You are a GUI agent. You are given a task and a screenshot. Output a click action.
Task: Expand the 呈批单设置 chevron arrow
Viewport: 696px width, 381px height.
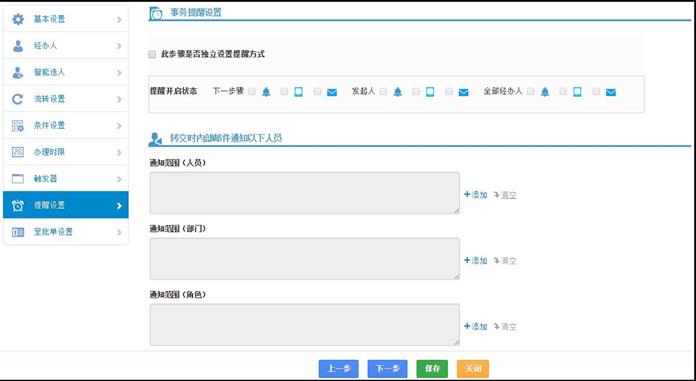pyautogui.click(x=119, y=232)
